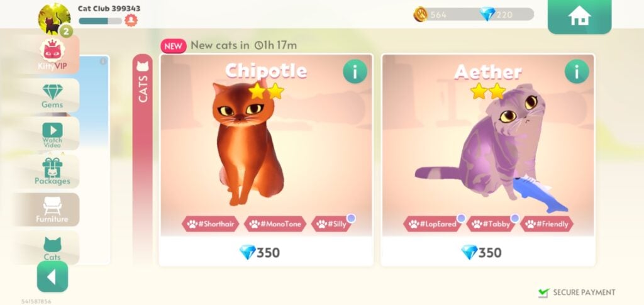The image size is (644, 305).
Task: Click the experience progress bar
Action: click(100, 21)
